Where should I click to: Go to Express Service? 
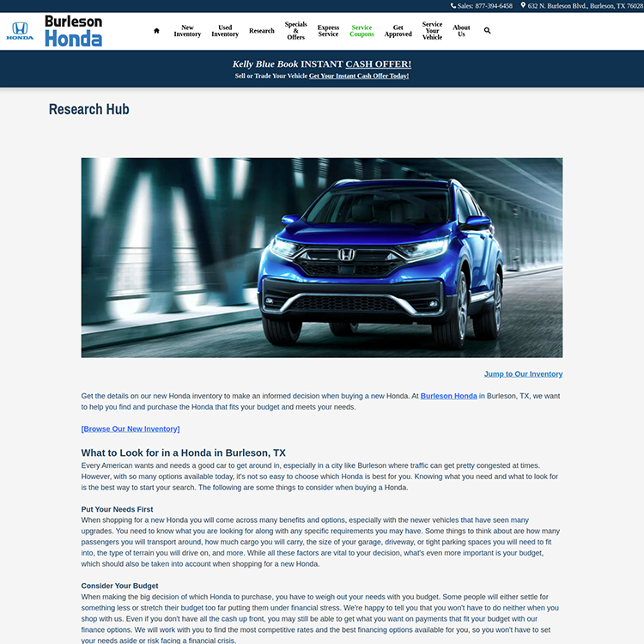coord(328,31)
